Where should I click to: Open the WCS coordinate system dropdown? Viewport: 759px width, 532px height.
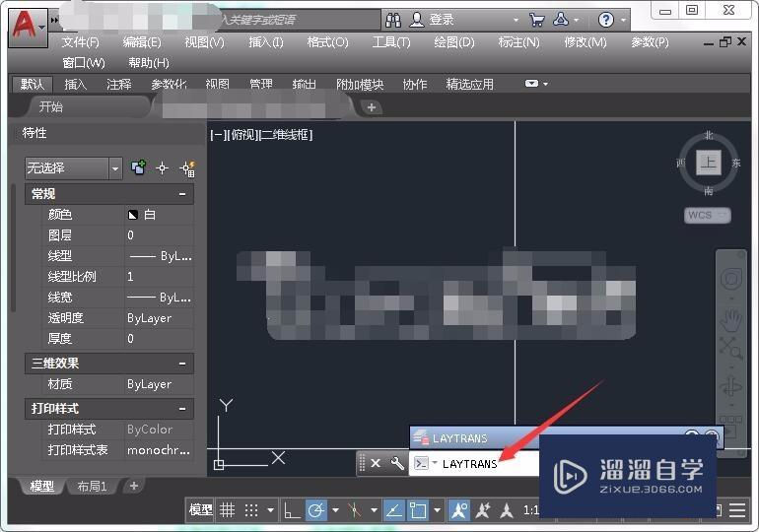(707, 215)
